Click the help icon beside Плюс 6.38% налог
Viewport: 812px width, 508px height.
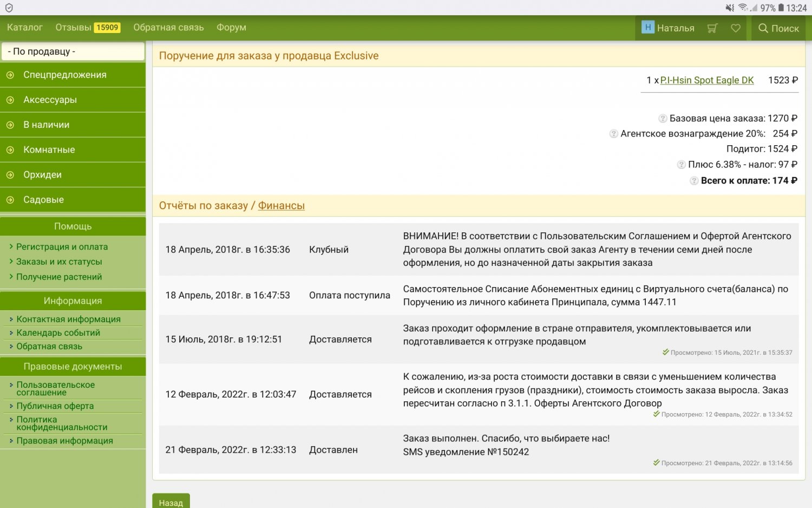[681, 165]
